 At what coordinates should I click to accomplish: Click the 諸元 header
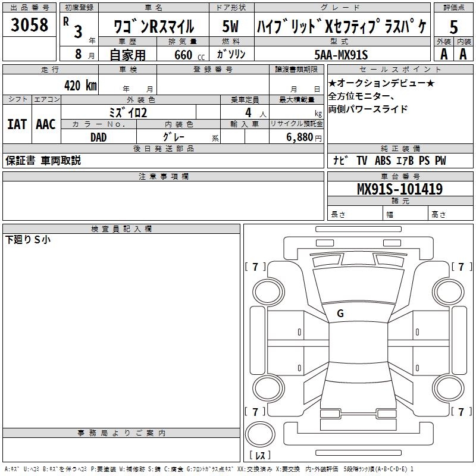pos(400,201)
